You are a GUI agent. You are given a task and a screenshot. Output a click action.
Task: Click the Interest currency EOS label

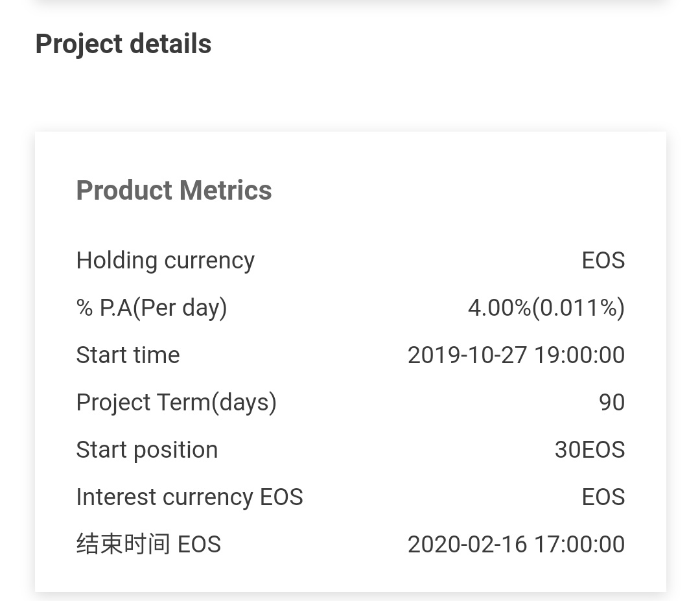pyautogui.click(x=189, y=497)
